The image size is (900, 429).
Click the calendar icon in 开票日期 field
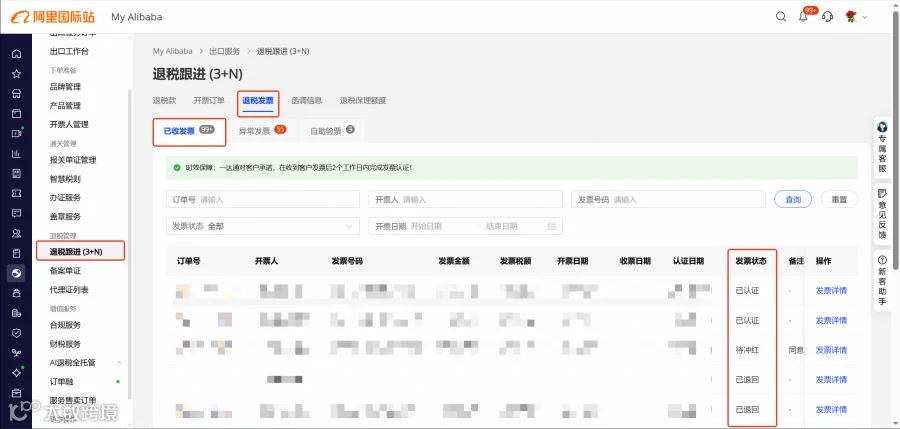click(x=552, y=226)
